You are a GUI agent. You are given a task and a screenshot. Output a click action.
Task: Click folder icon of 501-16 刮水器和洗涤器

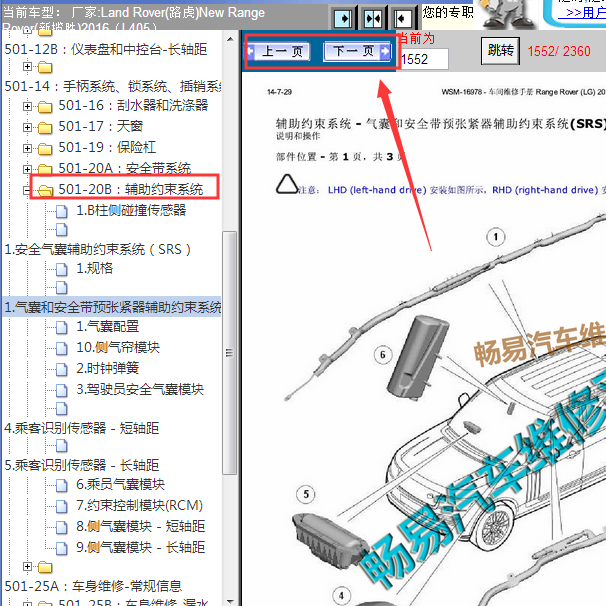pos(45,106)
